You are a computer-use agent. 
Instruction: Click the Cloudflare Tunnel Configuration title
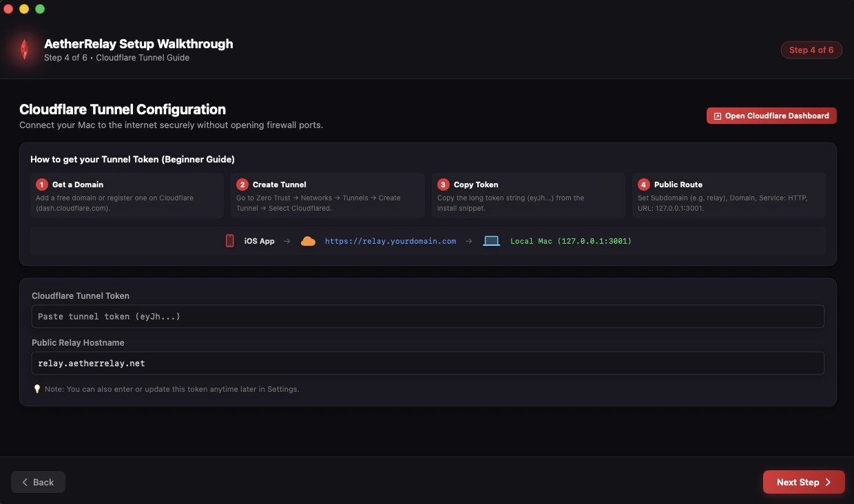[x=123, y=109]
